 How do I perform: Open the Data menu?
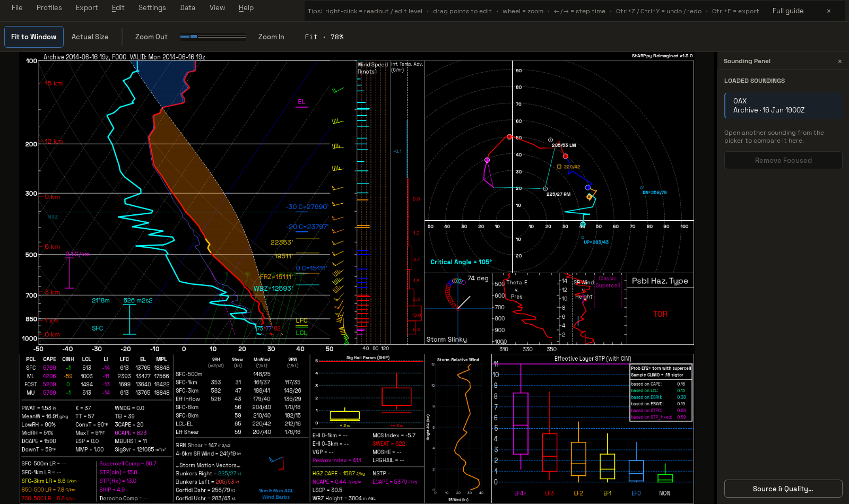[x=187, y=7]
